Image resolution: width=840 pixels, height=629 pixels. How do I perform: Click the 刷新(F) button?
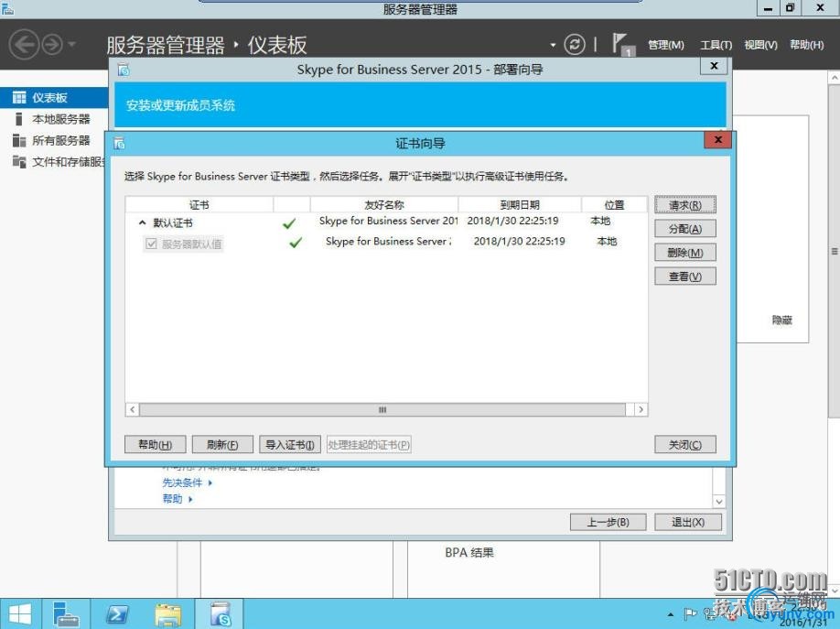pyautogui.click(x=222, y=445)
